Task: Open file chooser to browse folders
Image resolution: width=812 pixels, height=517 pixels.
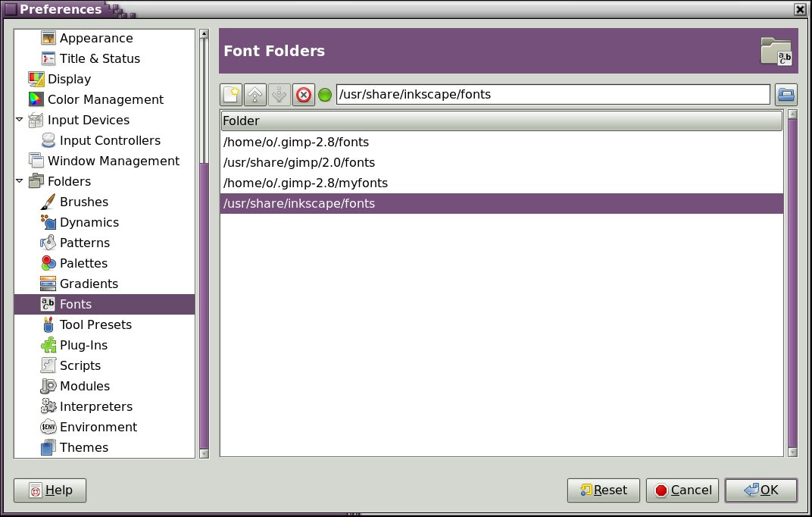Action: click(x=786, y=95)
